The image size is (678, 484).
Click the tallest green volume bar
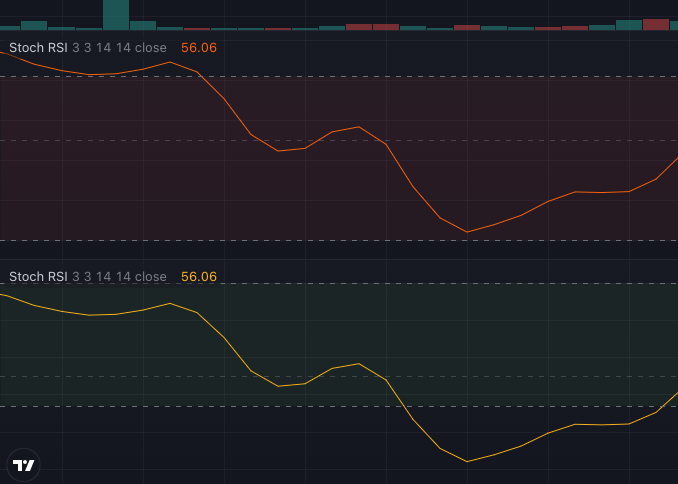pyautogui.click(x=116, y=15)
